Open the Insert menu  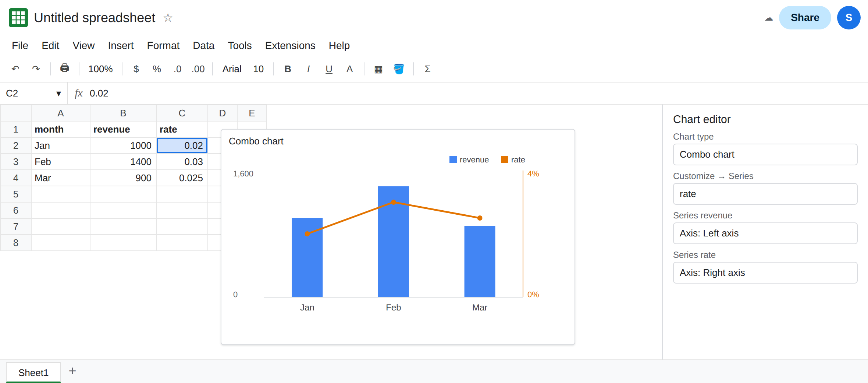pyautogui.click(x=121, y=45)
